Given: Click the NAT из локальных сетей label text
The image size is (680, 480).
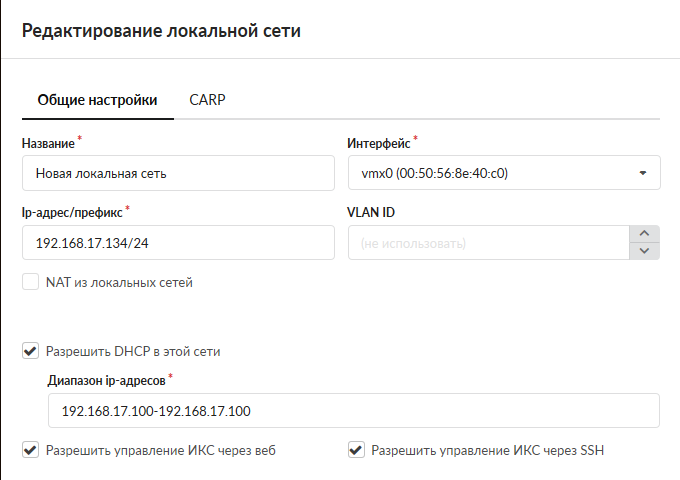Looking at the screenshot, I should click(x=119, y=282).
